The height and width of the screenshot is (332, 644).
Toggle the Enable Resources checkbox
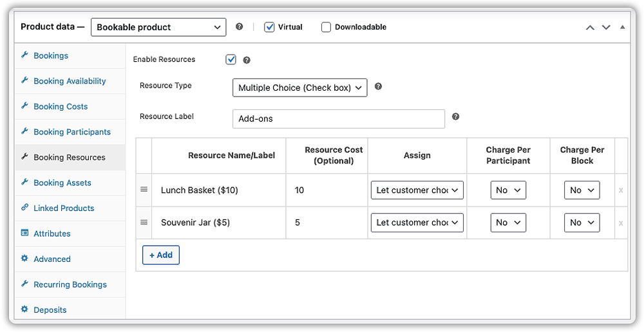231,59
